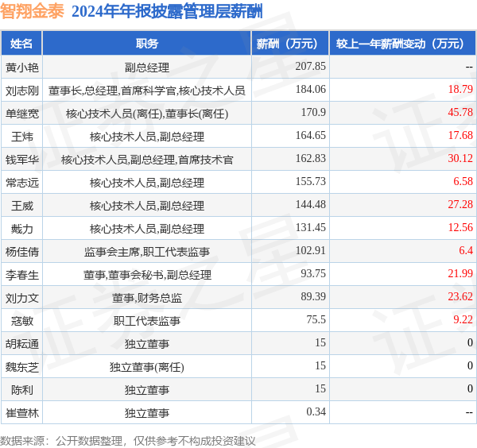Click 监事会主席,职工代表监事 position cell
The width and height of the screenshot is (477, 448).
(x=147, y=252)
